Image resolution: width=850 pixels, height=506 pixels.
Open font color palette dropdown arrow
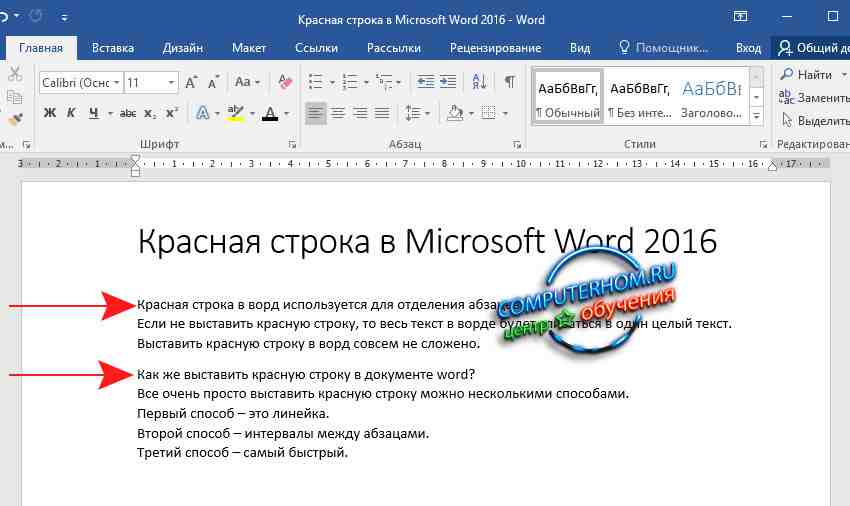pos(287,114)
